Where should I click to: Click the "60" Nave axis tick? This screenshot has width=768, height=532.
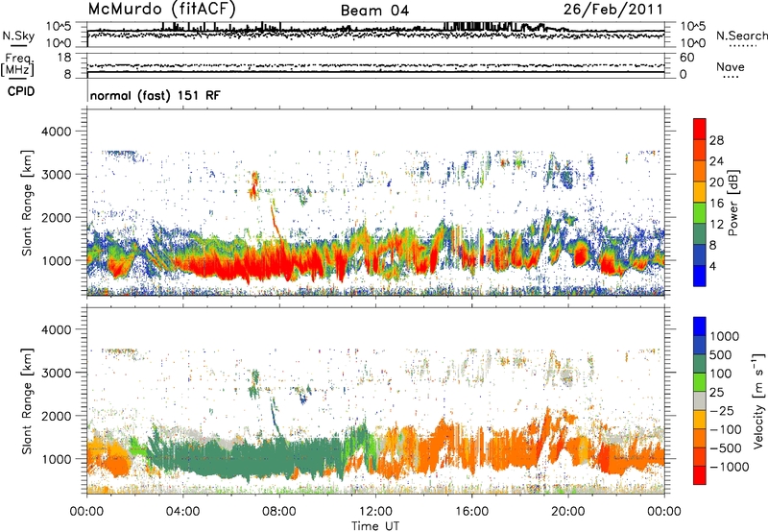point(686,58)
